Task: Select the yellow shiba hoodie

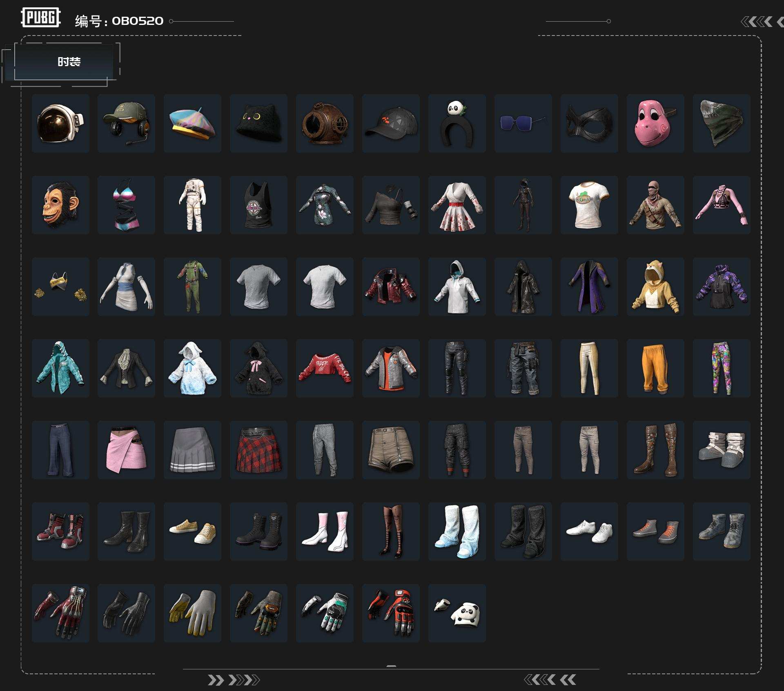Action: pyautogui.click(x=656, y=287)
